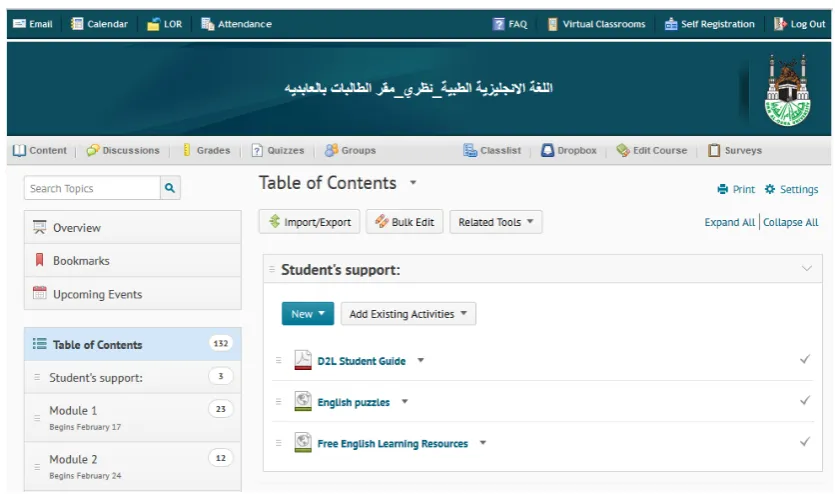Open the English puzzles link
835x494 pixels.
[x=354, y=402]
